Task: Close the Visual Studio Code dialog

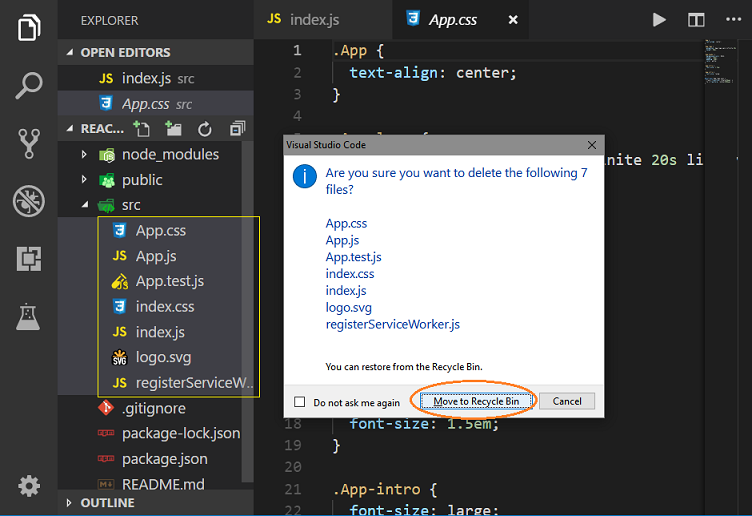Action: point(592,145)
